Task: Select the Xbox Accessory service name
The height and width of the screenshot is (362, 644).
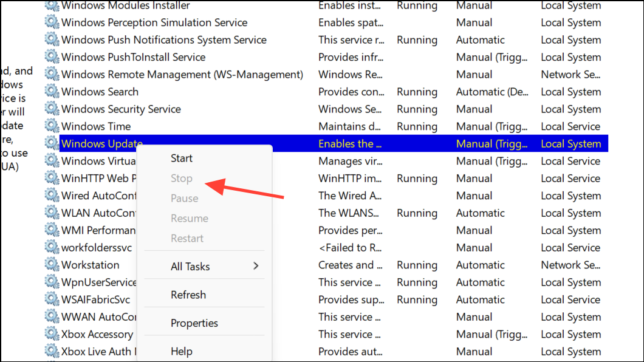Action: tap(97, 335)
